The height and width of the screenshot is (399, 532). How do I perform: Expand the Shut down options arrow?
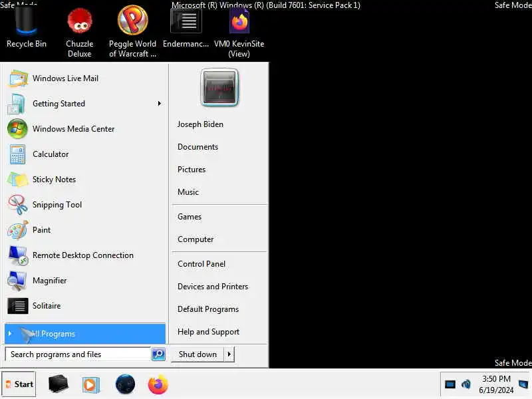[x=229, y=354]
